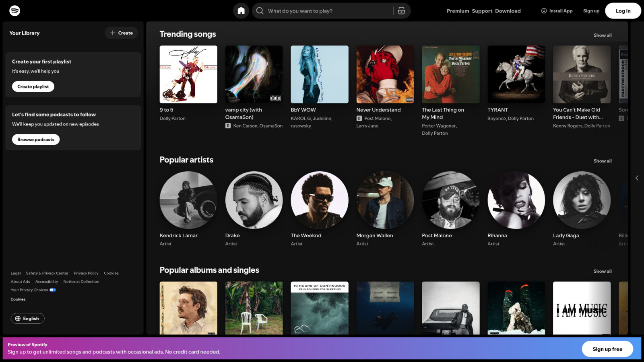Click Beyoncé artist link under TYRANT

[496, 119]
